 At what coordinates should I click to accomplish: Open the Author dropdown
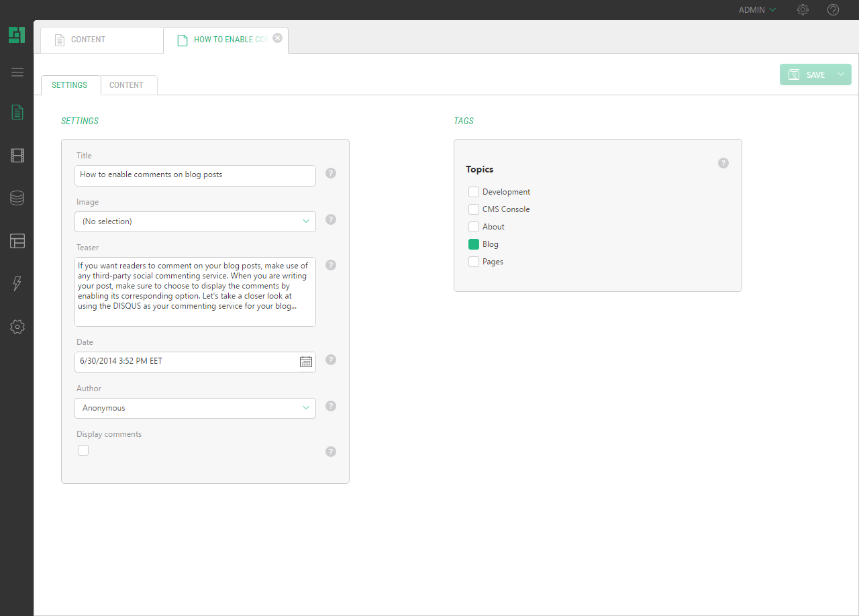[195, 408]
